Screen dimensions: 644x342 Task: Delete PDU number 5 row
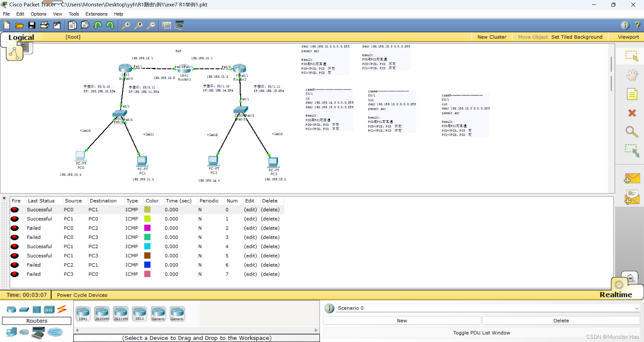pyautogui.click(x=270, y=256)
